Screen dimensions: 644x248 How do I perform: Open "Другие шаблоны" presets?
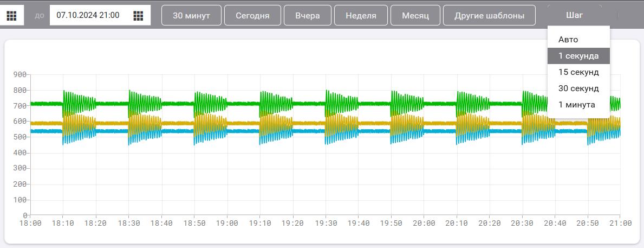pos(489,16)
